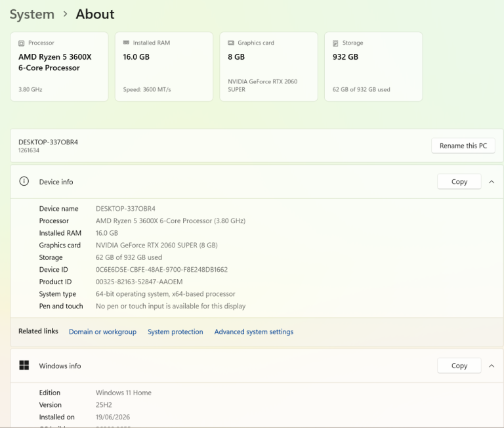Collapse the Windows info section chevron
This screenshot has height=428, width=504.
point(492,366)
